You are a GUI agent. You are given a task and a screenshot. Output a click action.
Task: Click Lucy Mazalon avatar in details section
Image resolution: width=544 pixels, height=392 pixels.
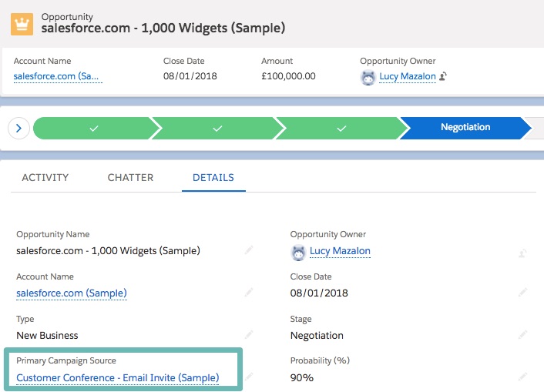298,253
